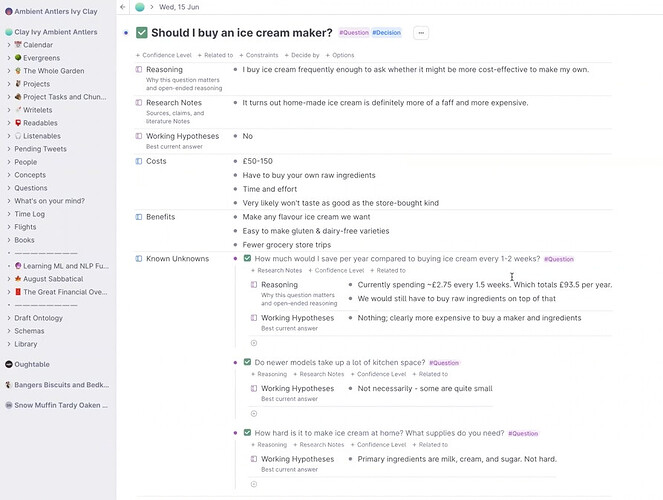Click the Costs field icon

click(x=139, y=161)
